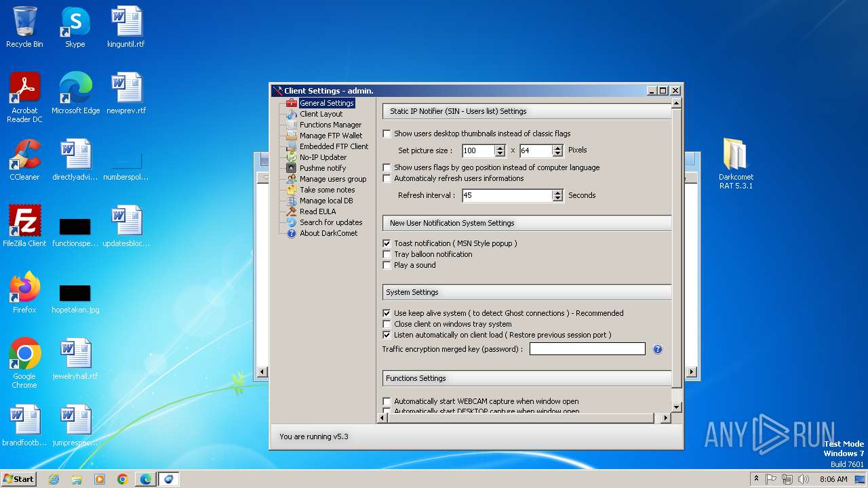Decrease picture height spinner down arrow
This screenshot has height=488, width=868.
pos(558,154)
